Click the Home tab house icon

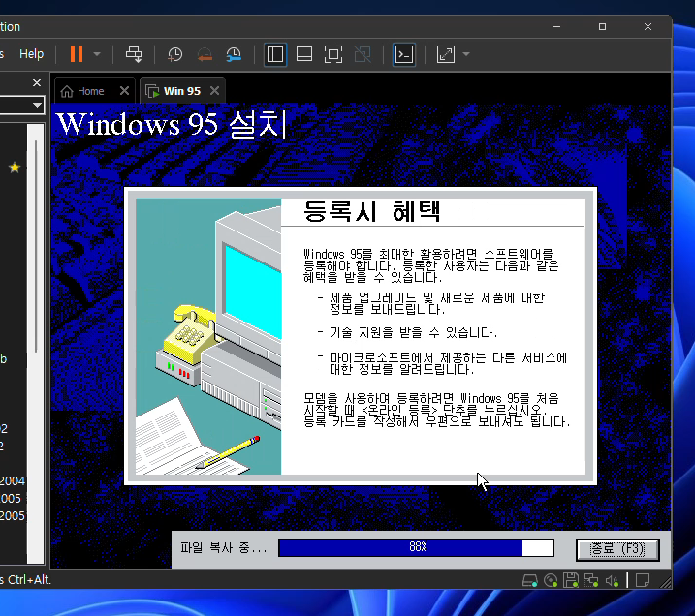pos(67,91)
